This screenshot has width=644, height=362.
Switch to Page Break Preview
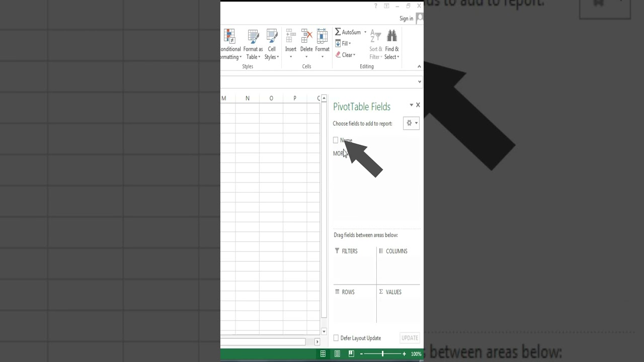point(351,354)
